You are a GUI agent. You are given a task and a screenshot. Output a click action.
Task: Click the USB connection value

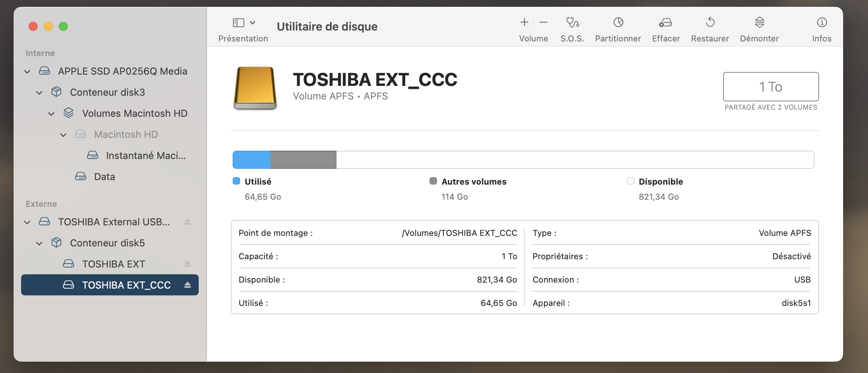point(803,280)
